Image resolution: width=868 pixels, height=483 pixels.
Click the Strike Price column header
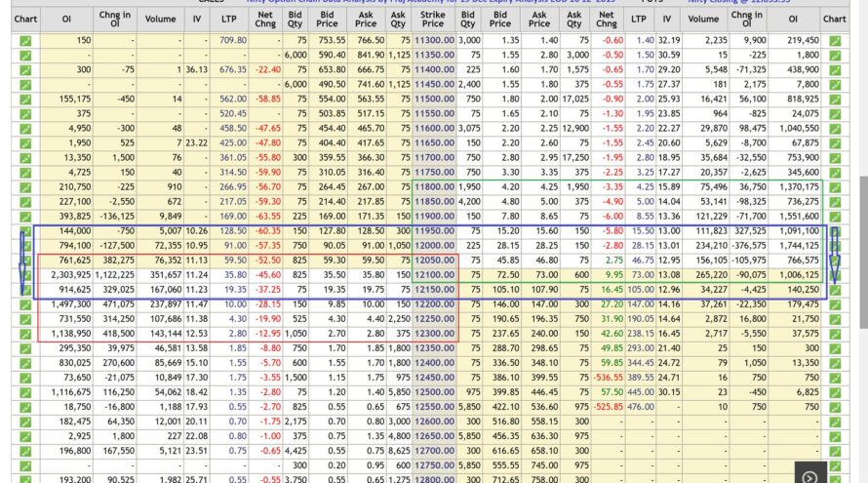[433, 20]
